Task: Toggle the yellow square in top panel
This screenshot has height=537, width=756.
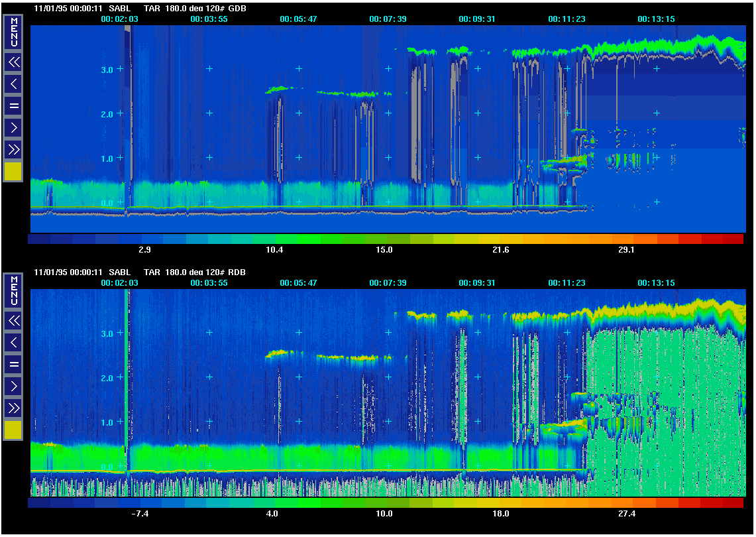Action: (13, 172)
